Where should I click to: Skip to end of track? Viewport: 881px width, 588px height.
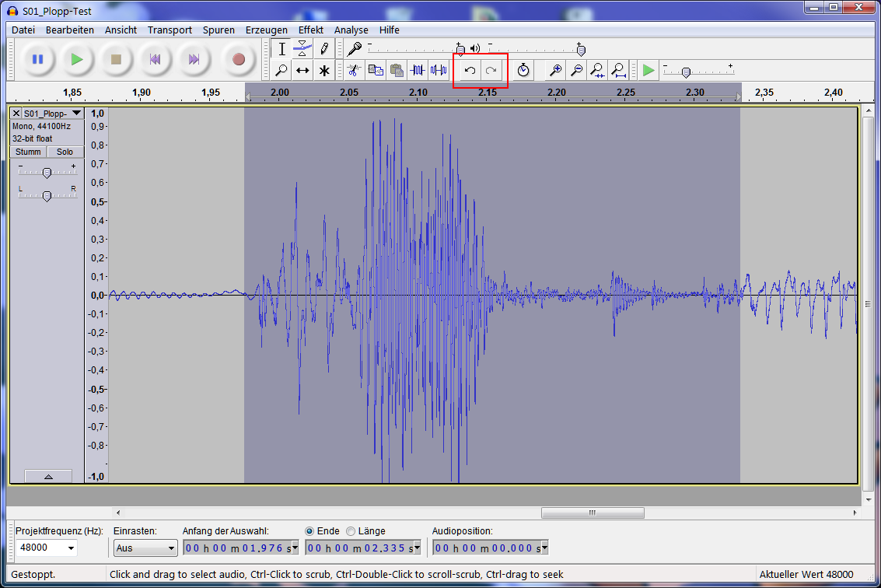coord(194,59)
